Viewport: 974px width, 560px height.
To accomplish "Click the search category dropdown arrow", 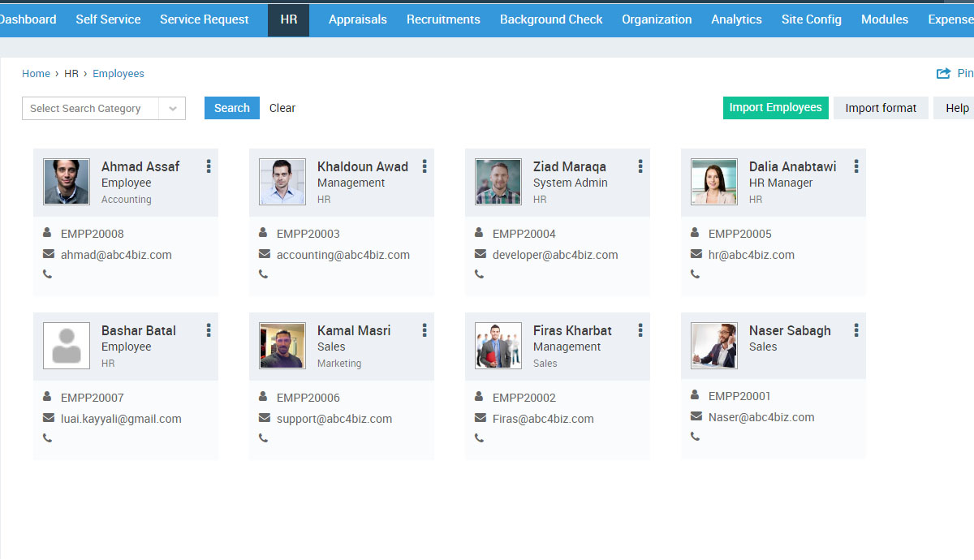I will pyautogui.click(x=172, y=109).
